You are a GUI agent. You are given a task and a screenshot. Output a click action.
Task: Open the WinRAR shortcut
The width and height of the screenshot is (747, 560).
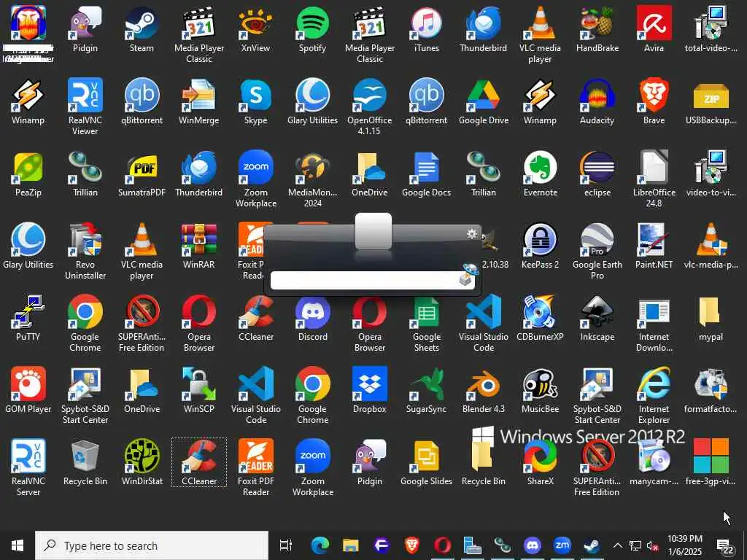pyautogui.click(x=198, y=246)
